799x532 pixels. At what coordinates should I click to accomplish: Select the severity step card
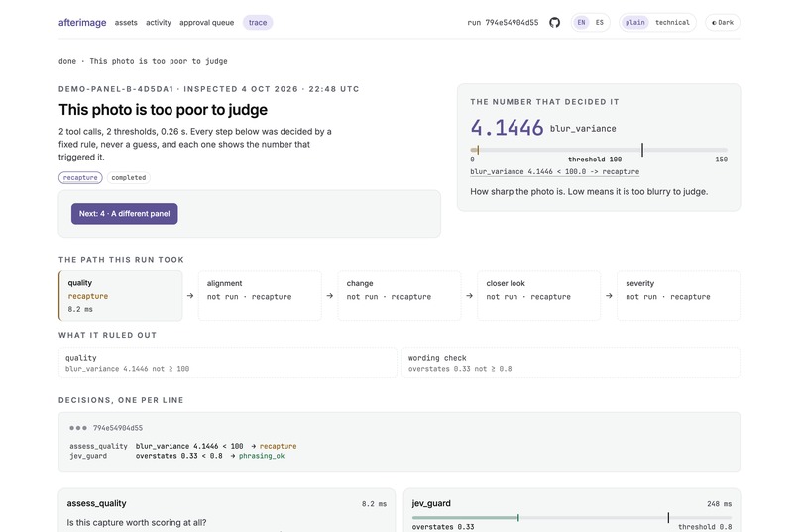pyautogui.click(x=678, y=296)
